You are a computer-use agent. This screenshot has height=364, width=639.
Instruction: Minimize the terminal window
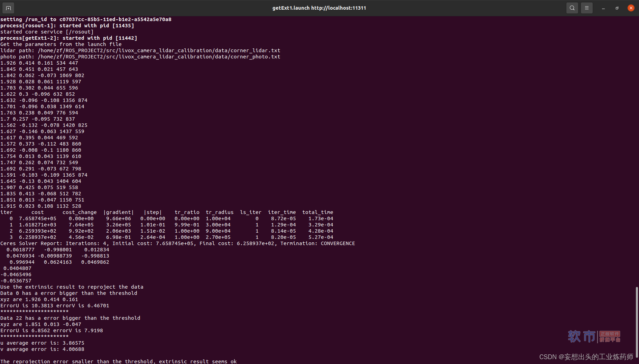[x=603, y=8]
